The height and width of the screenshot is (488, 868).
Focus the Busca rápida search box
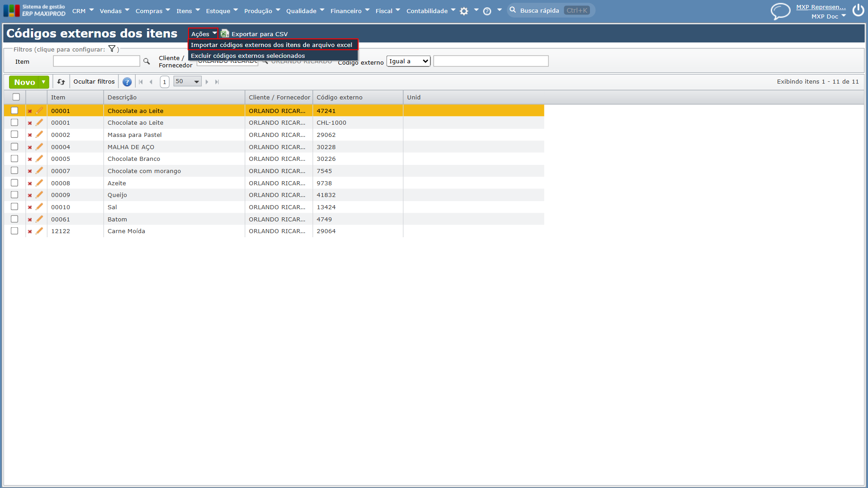point(551,10)
